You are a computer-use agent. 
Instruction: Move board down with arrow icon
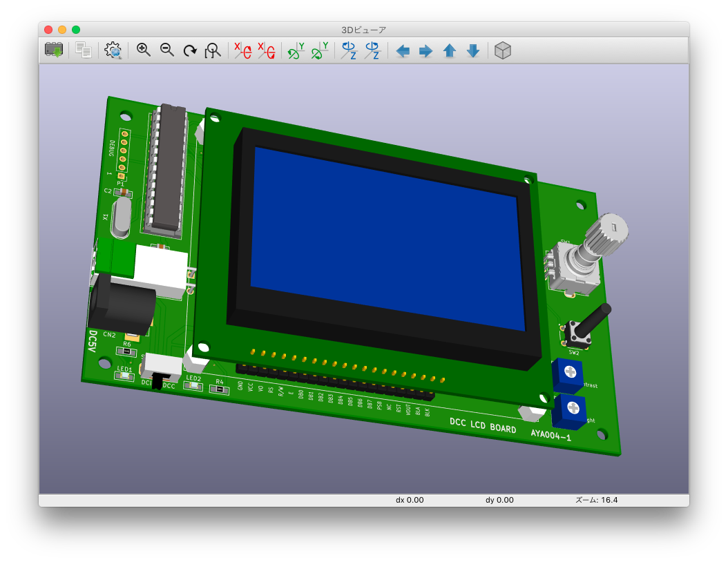click(x=472, y=50)
